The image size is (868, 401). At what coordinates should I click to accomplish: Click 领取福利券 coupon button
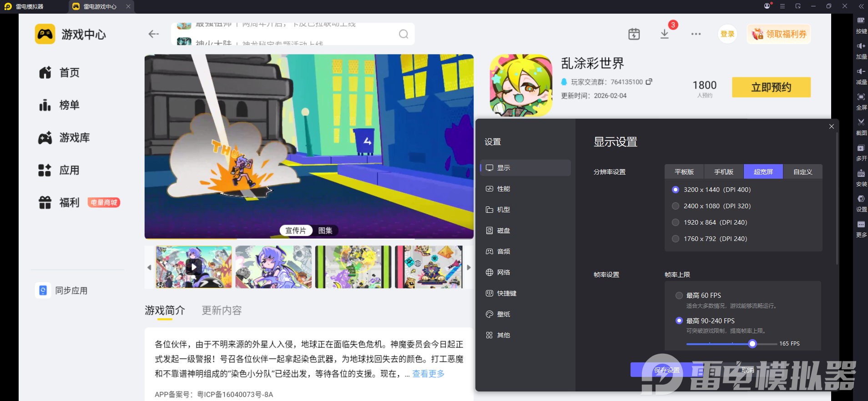(779, 34)
